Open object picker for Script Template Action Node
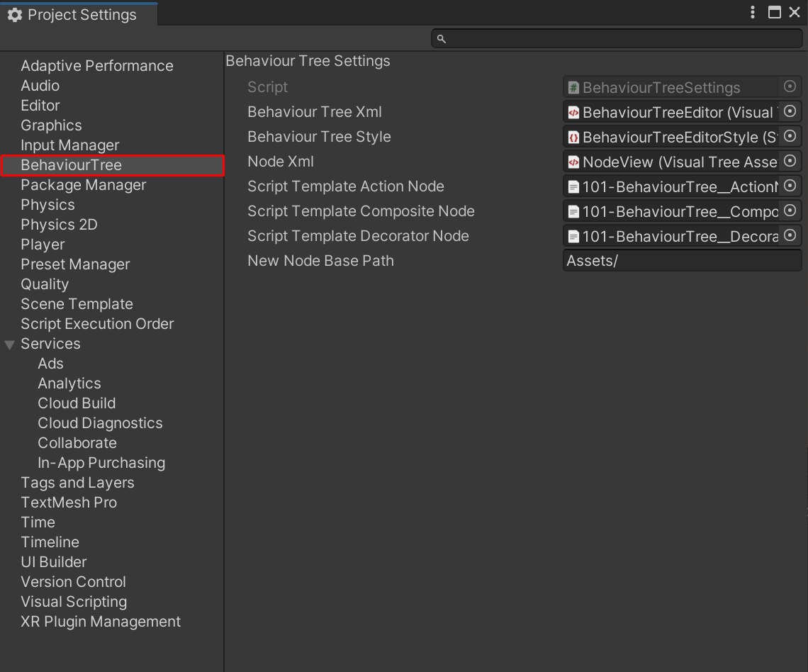The width and height of the screenshot is (808, 672). [x=790, y=186]
